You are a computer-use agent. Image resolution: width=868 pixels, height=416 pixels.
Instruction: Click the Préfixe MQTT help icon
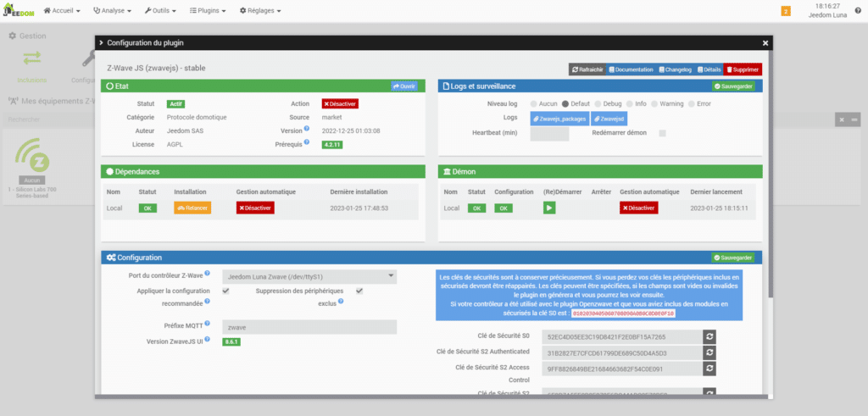click(207, 323)
